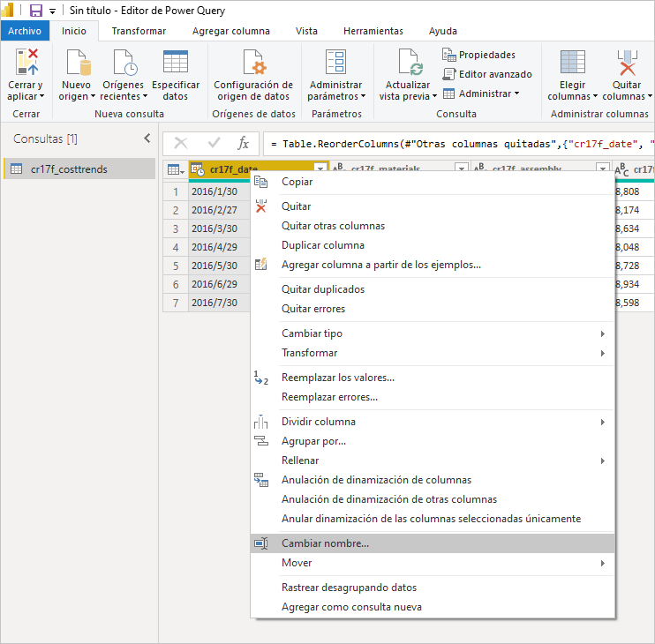
Task: Click the Cerrar y aplicar icon
Action: 26,62
